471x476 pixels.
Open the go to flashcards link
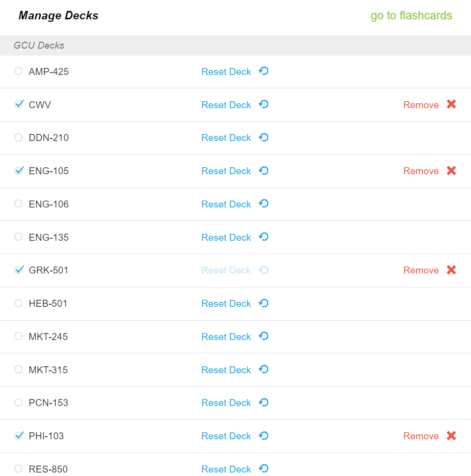[411, 15]
